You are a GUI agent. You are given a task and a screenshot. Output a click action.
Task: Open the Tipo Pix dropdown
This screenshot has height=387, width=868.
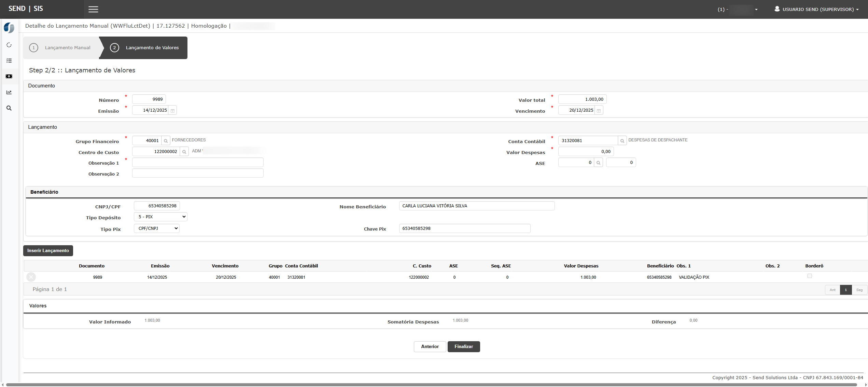[x=157, y=229]
